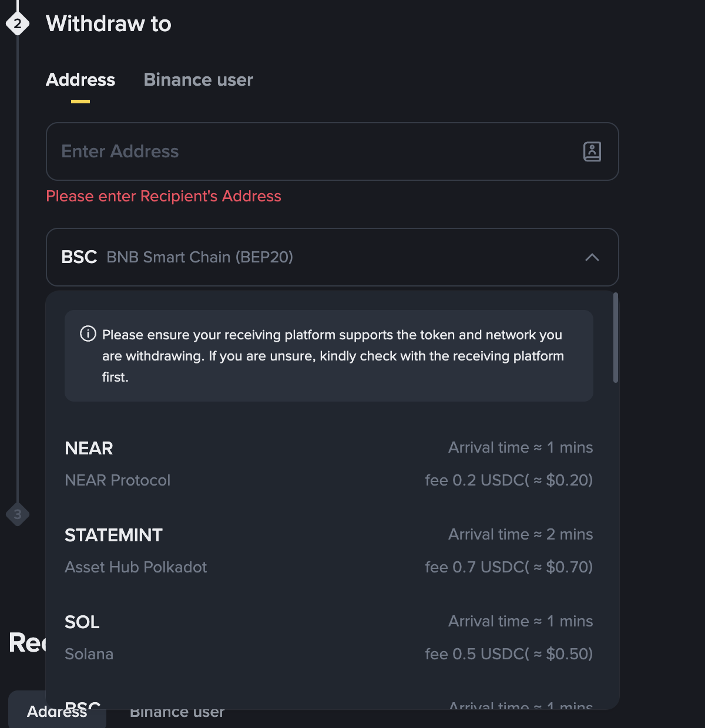Screen dimensions: 705x728
Task: Click the network list scrollbar
Action: point(615,338)
